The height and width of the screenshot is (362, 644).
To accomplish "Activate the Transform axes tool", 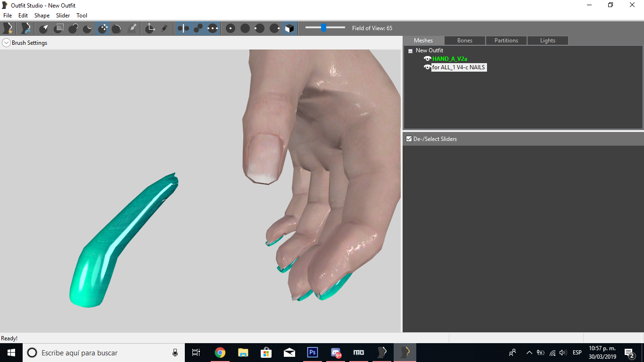I will pos(150,28).
